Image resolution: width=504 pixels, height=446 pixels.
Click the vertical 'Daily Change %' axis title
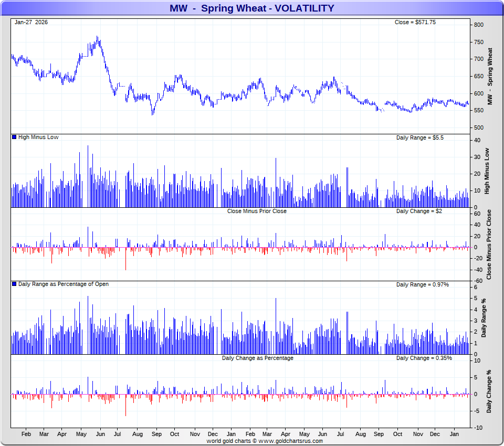(489, 392)
